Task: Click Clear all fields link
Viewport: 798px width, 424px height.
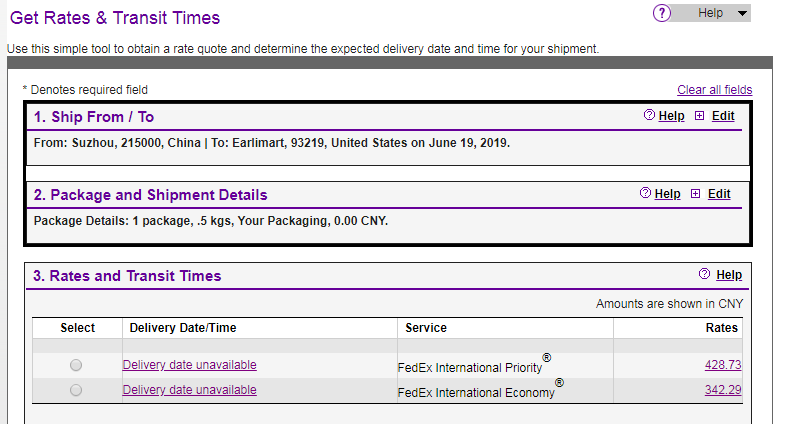Action: [714, 90]
